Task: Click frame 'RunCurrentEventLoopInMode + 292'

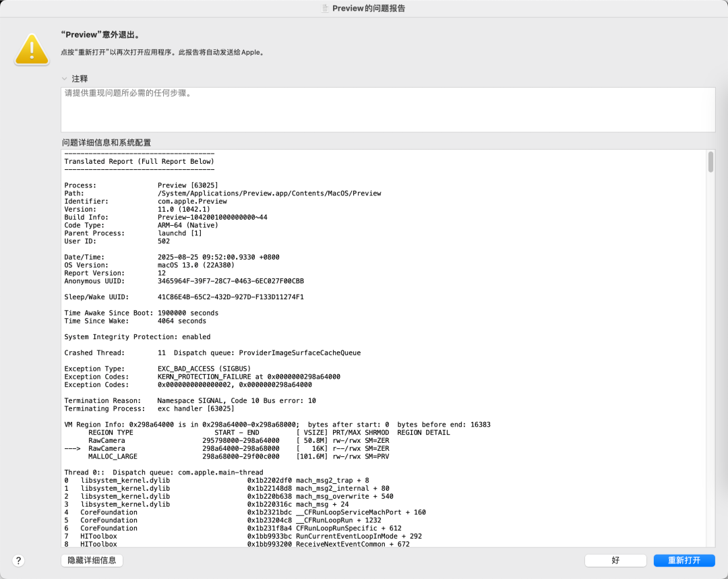Action: (359, 536)
